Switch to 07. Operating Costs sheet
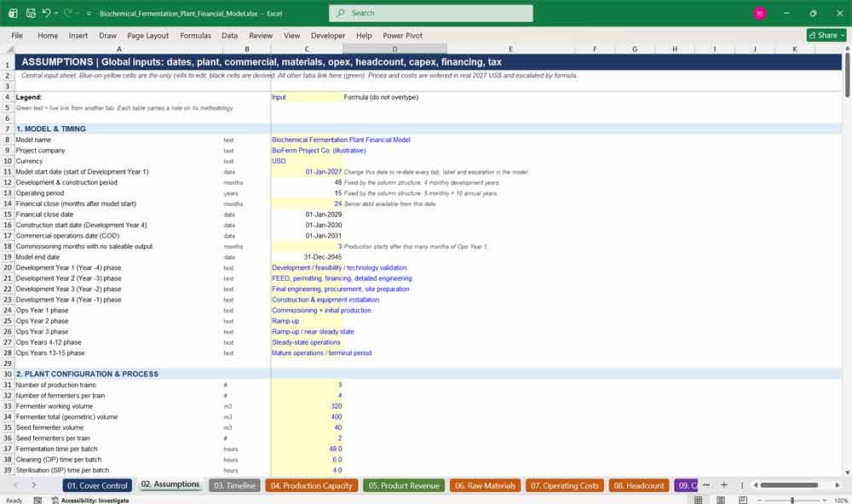This screenshot has width=852, height=504. (565, 485)
